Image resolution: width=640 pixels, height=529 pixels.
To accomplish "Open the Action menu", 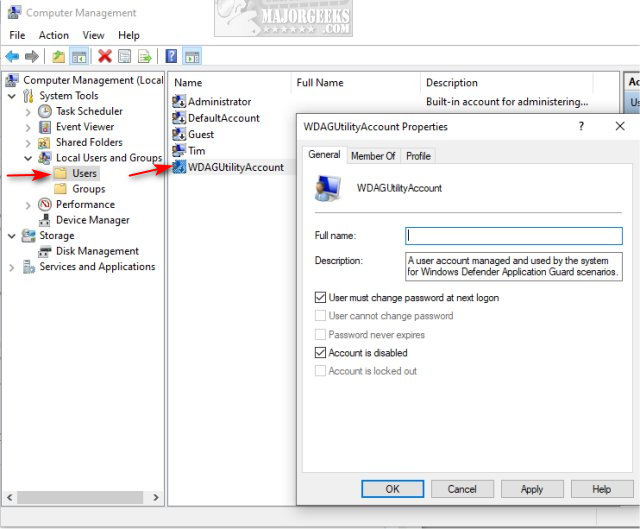I will pyautogui.click(x=54, y=35).
